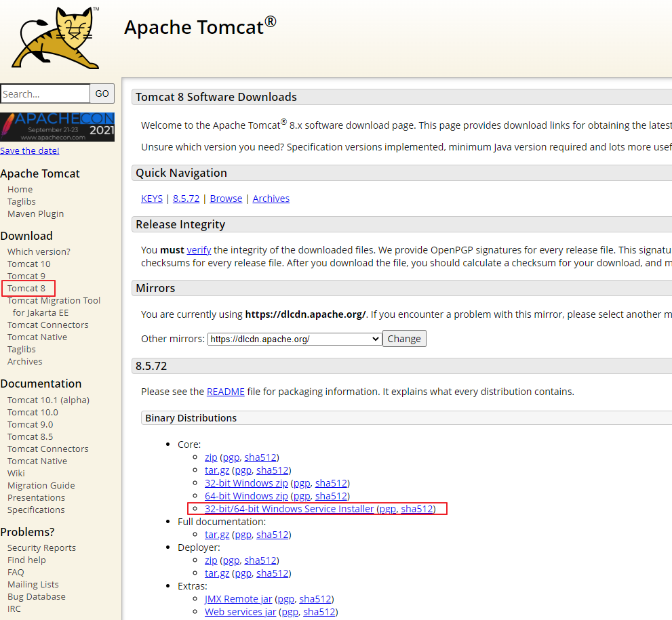
Task: Open the Mailing Lists link
Action: 33,585
